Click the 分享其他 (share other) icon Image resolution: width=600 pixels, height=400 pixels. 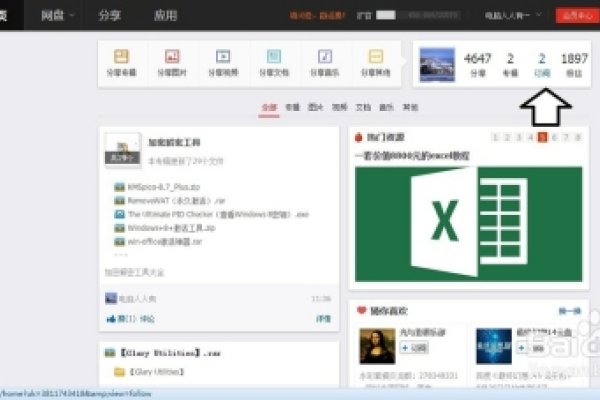pyautogui.click(x=376, y=57)
